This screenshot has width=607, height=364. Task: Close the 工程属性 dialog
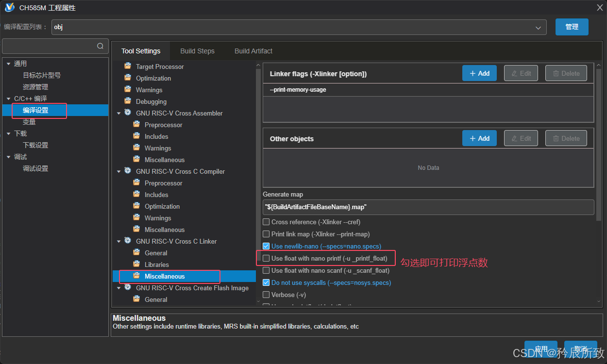(599, 7)
